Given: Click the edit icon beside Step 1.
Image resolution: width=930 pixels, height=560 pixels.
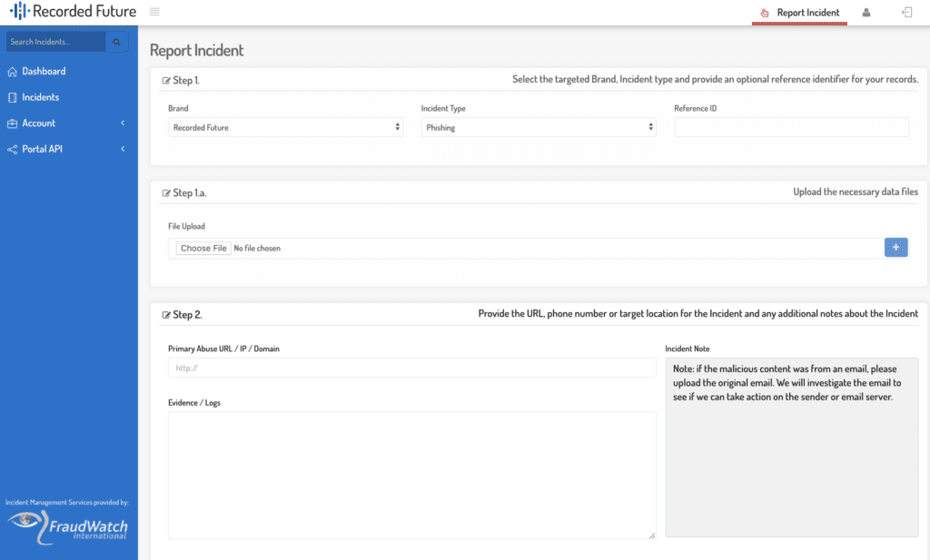Looking at the screenshot, I should [x=166, y=81].
